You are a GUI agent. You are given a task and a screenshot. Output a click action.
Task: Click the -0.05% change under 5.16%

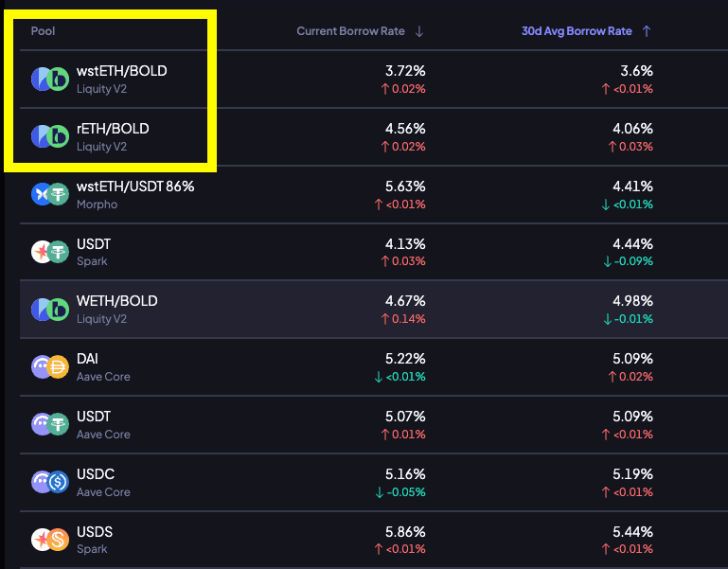400,492
